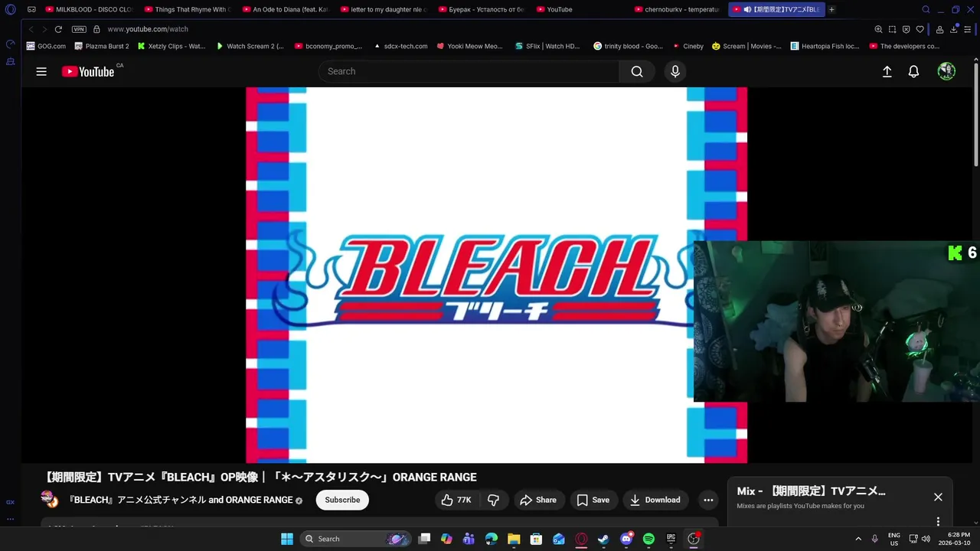The width and height of the screenshot is (980, 551).
Task: Switch to the chernoburkv tab
Action: (678, 9)
